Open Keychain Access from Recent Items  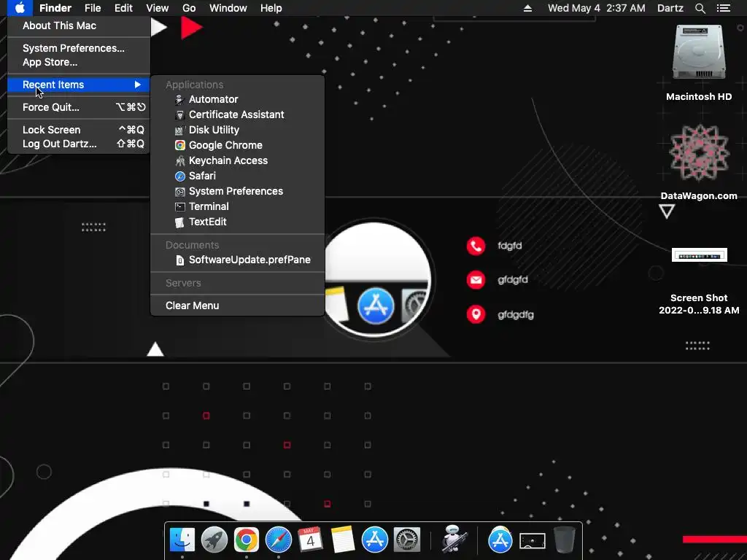[x=238, y=160]
